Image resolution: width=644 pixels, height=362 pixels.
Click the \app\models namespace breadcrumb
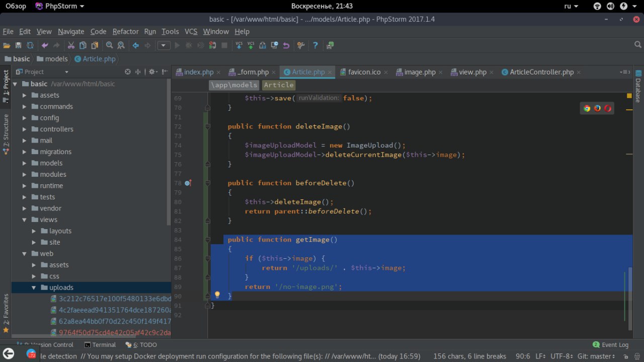[x=234, y=85]
